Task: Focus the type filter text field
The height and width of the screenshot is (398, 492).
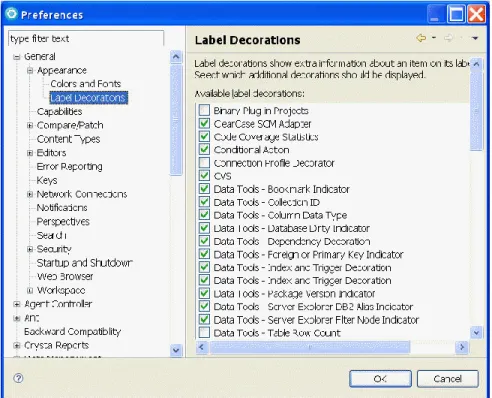Action: tap(86, 39)
